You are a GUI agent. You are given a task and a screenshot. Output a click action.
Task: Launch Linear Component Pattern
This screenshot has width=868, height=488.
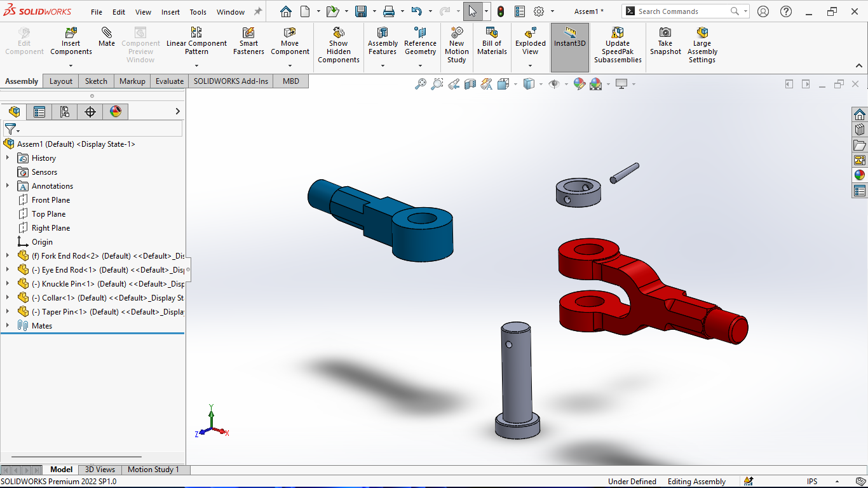pos(196,41)
